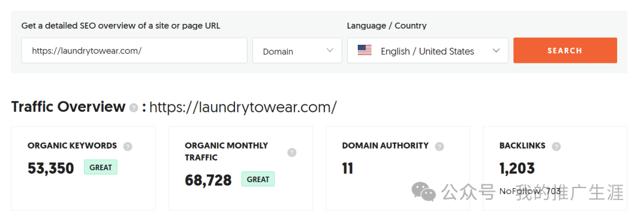The height and width of the screenshot is (218, 644).
Task: Select the 53,350 organic keywords value
Action: click(x=51, y=168)
